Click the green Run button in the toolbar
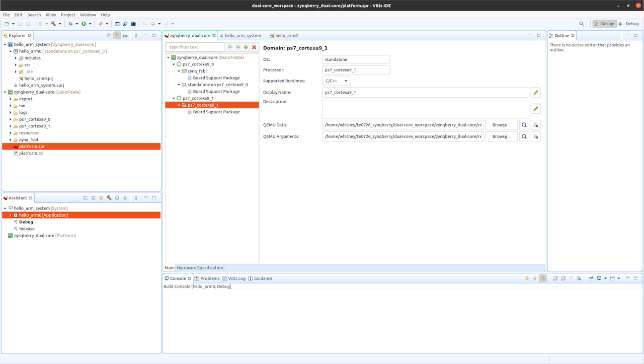Screen dimensions: 644x364 point(84,24)
